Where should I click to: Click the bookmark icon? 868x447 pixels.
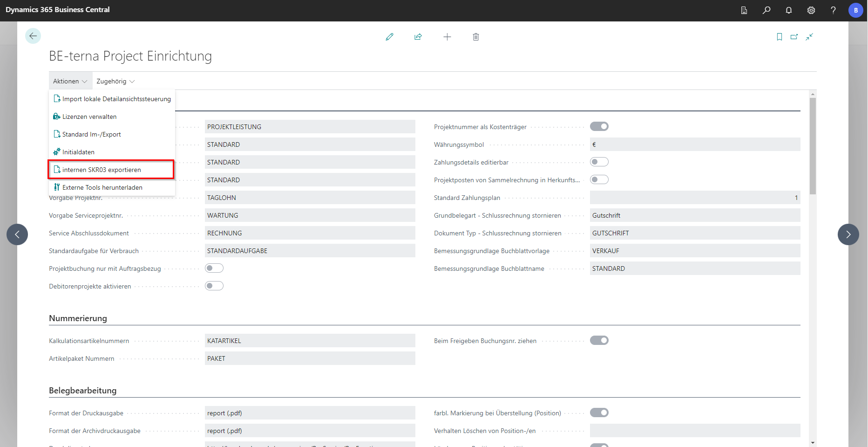pos(779,37)
